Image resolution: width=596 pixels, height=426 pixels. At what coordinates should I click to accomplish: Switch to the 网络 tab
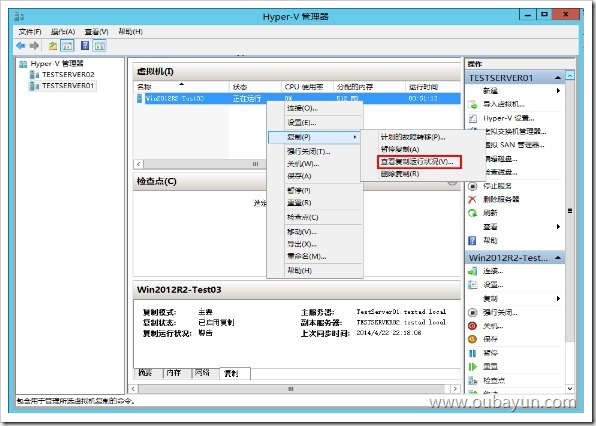click(x=205, y=373)
